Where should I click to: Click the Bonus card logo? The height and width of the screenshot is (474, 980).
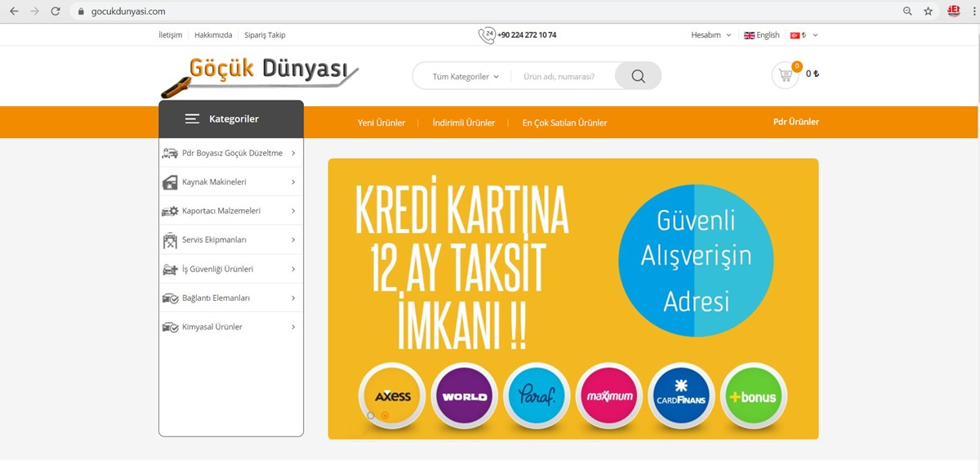tap(754, 396)
